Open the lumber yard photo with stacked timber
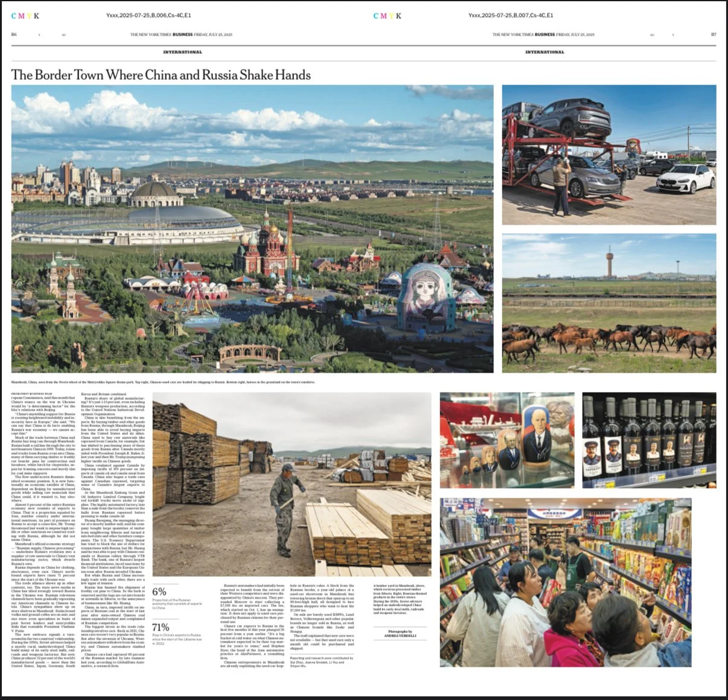The image size is (728, 700). click(x=292, y=484)
